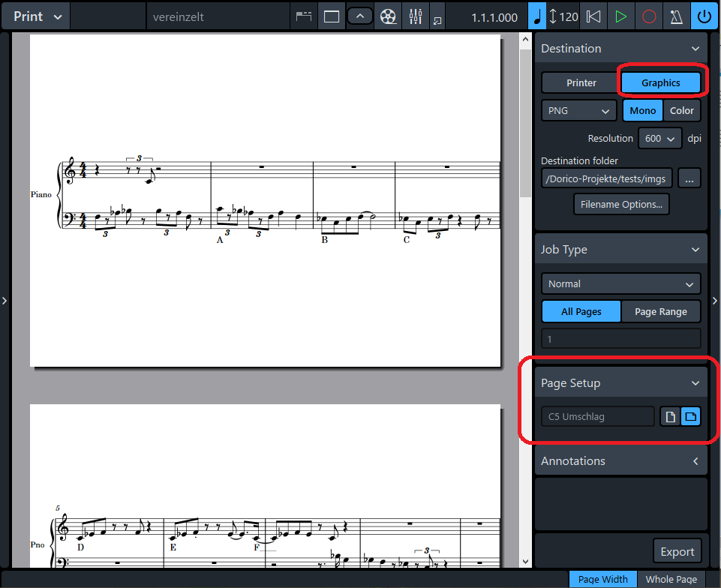Image resolution: width=721 pixels, height=588 pixels.
Task: Choose Mono output
Action: (x=642, y=111)
